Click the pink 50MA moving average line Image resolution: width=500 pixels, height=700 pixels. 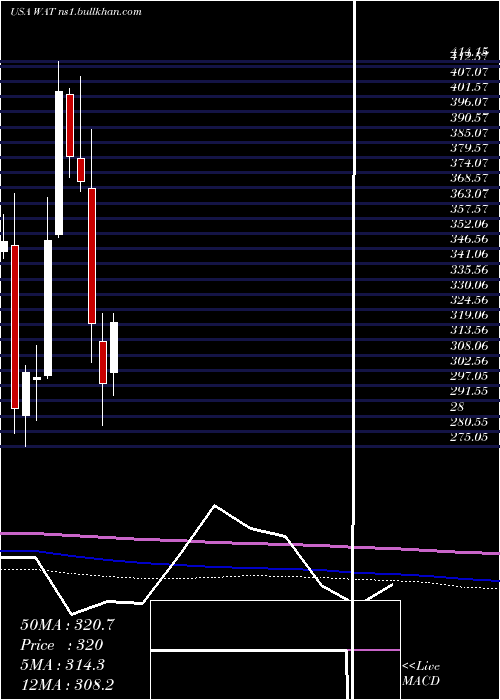(x=250, y=542)
